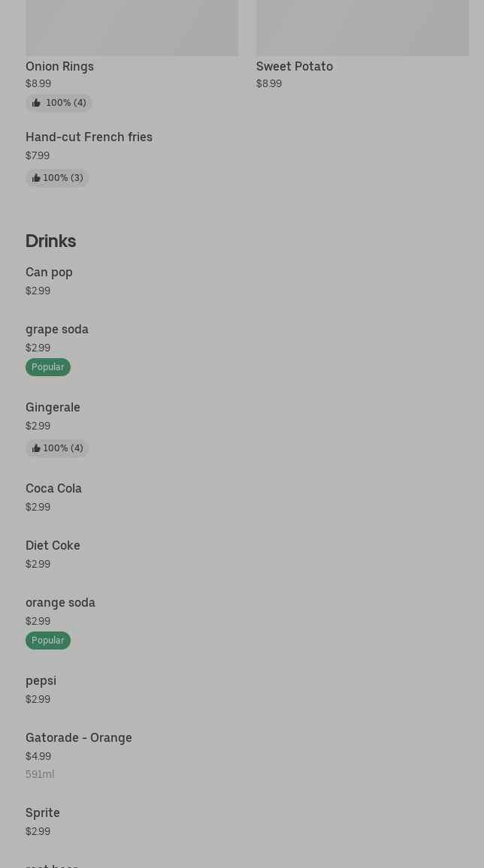Open the Onion Rings item photo

[x=132, y=28]
